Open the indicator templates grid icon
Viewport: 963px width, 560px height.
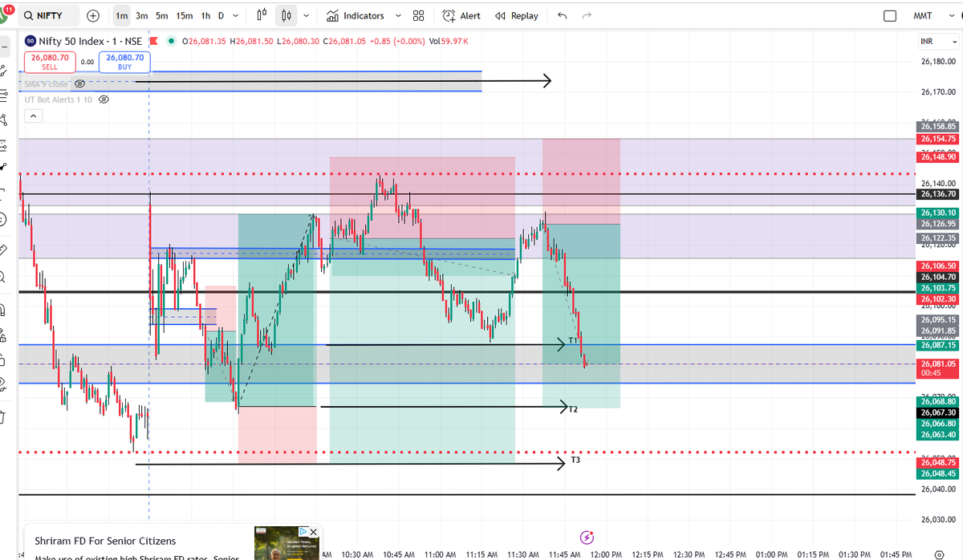(418, 15)
